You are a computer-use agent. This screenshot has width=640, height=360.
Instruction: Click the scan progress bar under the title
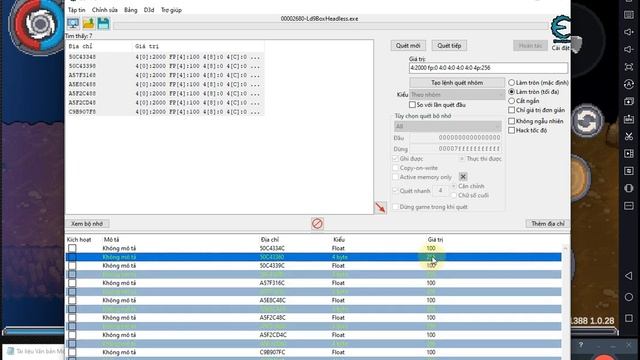coord(331,26)
